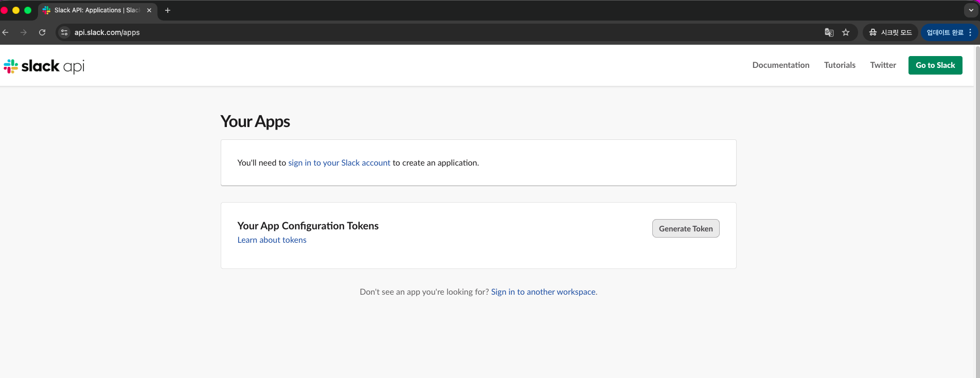Click the update complete button

point(949,32)
